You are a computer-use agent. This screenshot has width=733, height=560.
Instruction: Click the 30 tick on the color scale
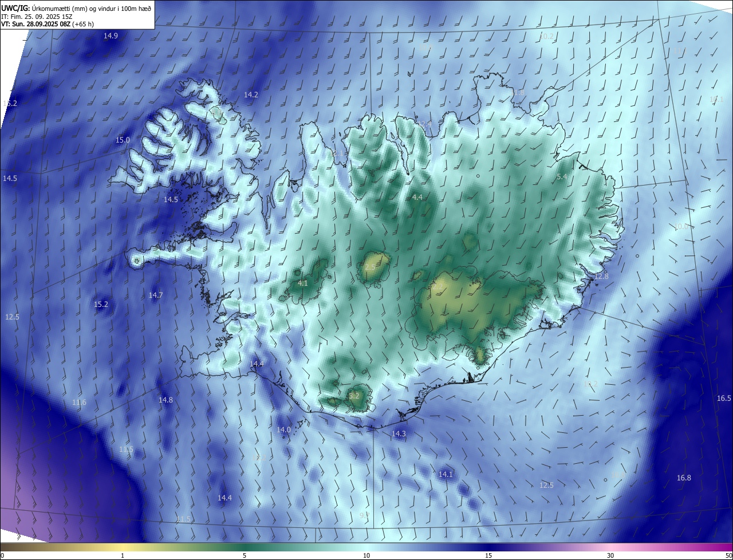pyautogui.click(x=610, y=556)
